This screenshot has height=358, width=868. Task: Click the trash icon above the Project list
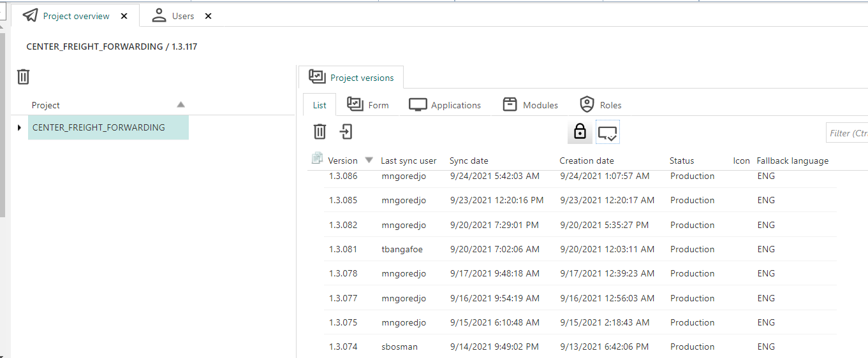click(x=23, y=76)
